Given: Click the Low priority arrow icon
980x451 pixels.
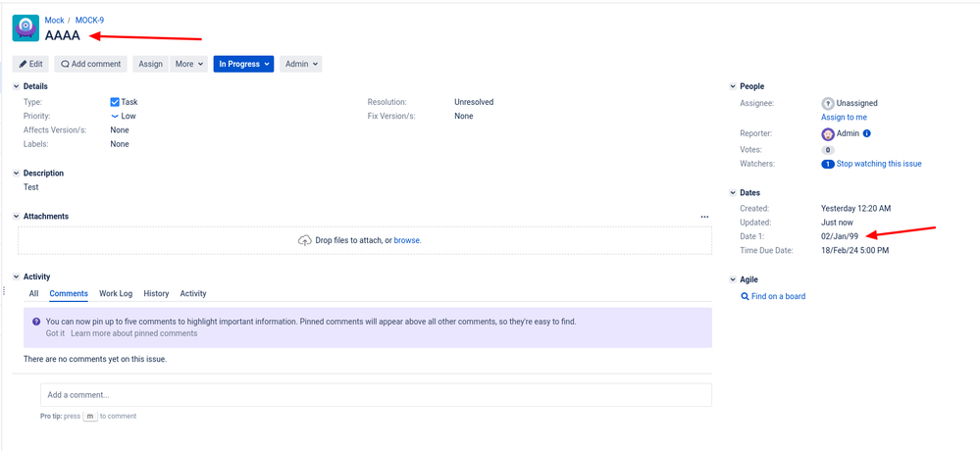Looking at the screenshot, I should pos(115,117).
